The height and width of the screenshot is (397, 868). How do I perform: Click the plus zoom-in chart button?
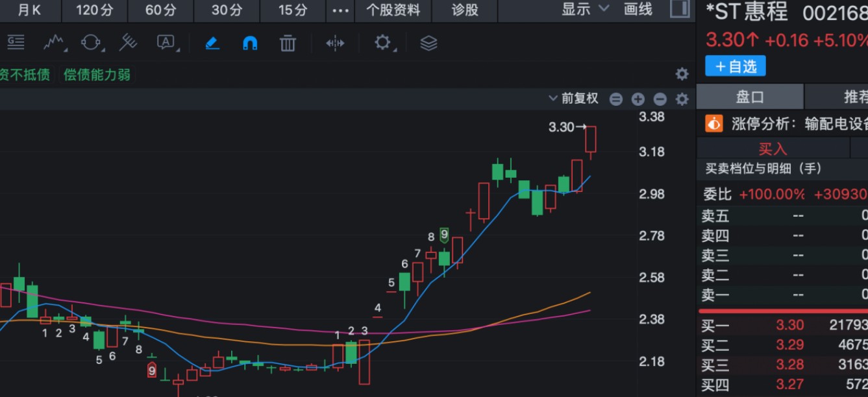pos(638,99)
